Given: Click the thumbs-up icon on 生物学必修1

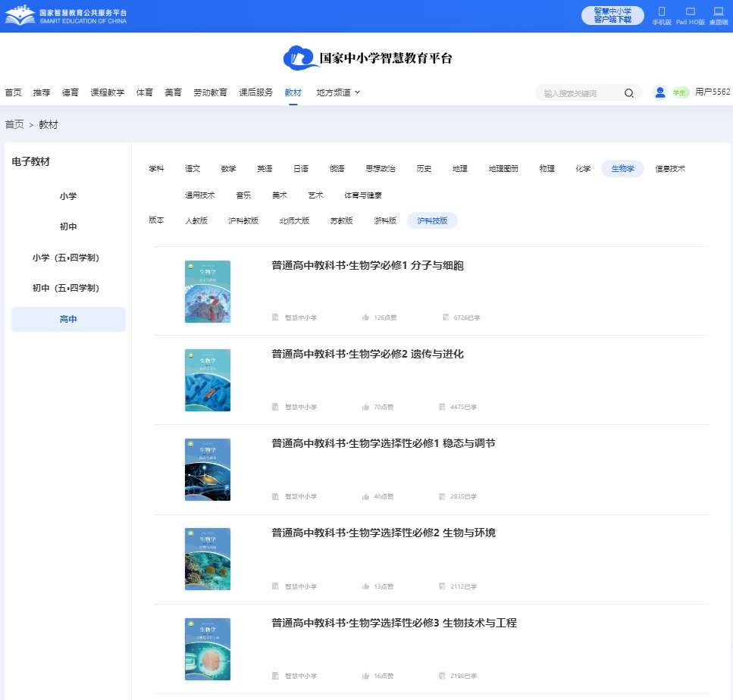Looking at the screenshot, I should [367, 317].
